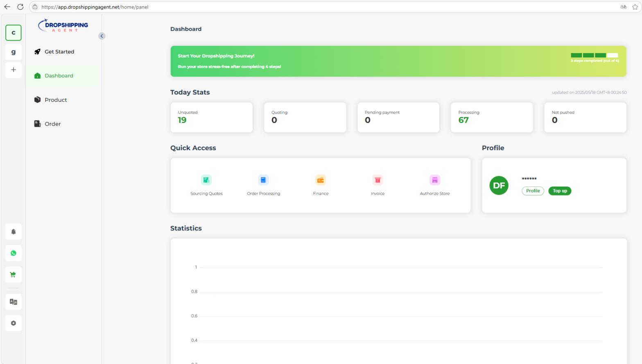Click the steps completed progress bar
The image size is (642, 364).
595,55
